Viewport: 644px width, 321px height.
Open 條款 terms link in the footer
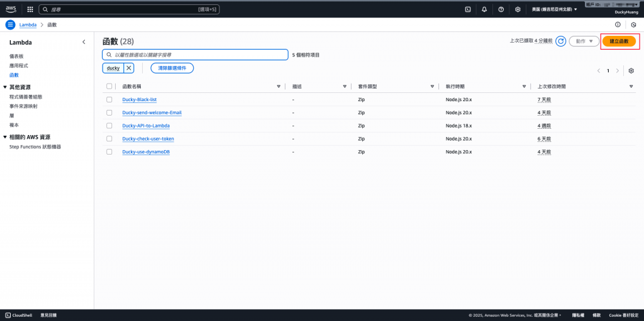[597, 315]
